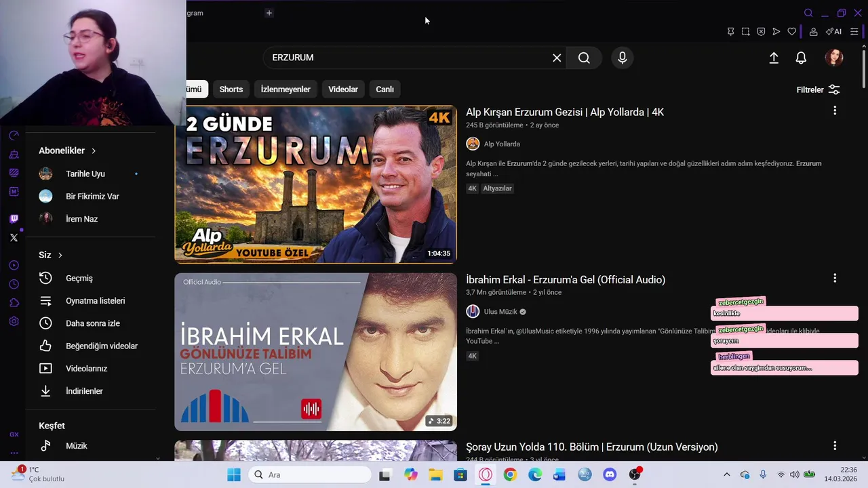This screenshot has height=488, width=868.
Task: Open sidebar three-dots more menu
Action: (14, 453)
